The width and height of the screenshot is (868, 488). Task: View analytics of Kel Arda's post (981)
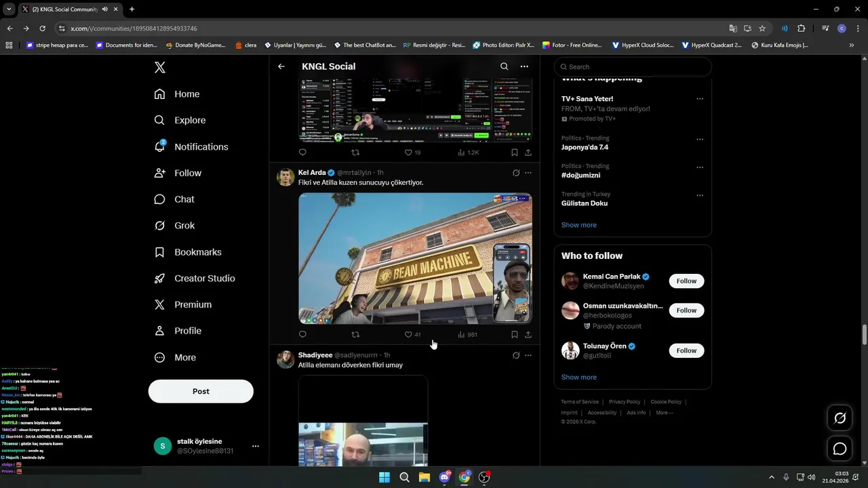pos(467,334)
